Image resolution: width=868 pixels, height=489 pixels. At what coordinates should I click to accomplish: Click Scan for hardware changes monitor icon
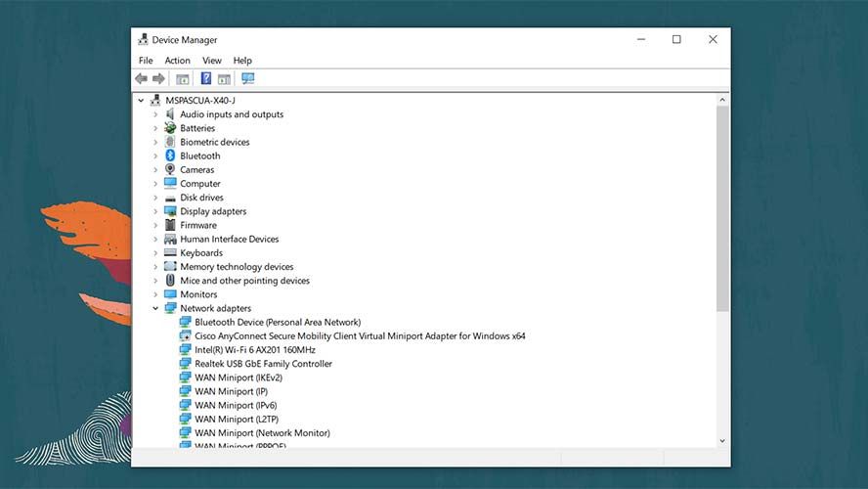tap(248, 78)
